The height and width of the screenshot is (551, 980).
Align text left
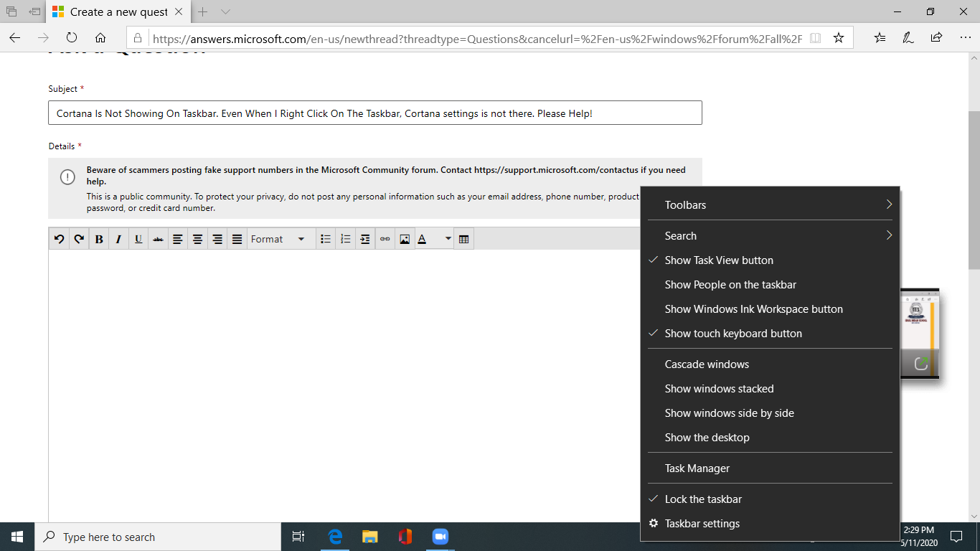pos(177,239)
